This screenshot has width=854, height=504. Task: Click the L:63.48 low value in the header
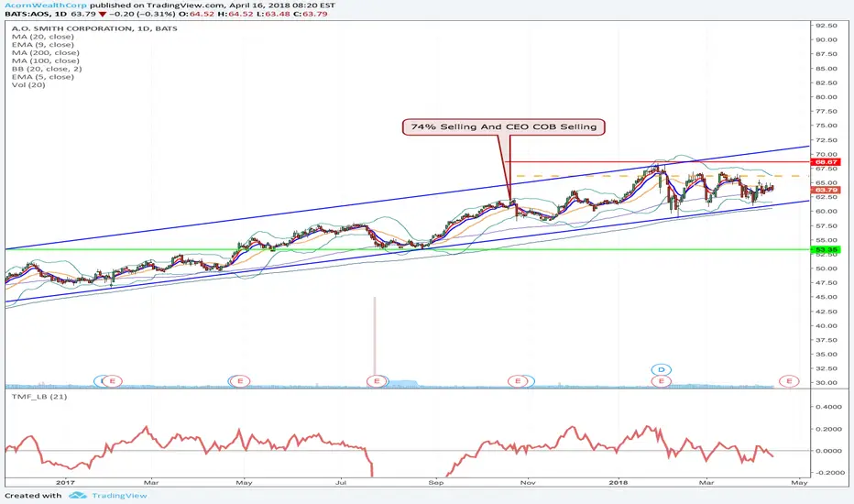tap(273, 14)
